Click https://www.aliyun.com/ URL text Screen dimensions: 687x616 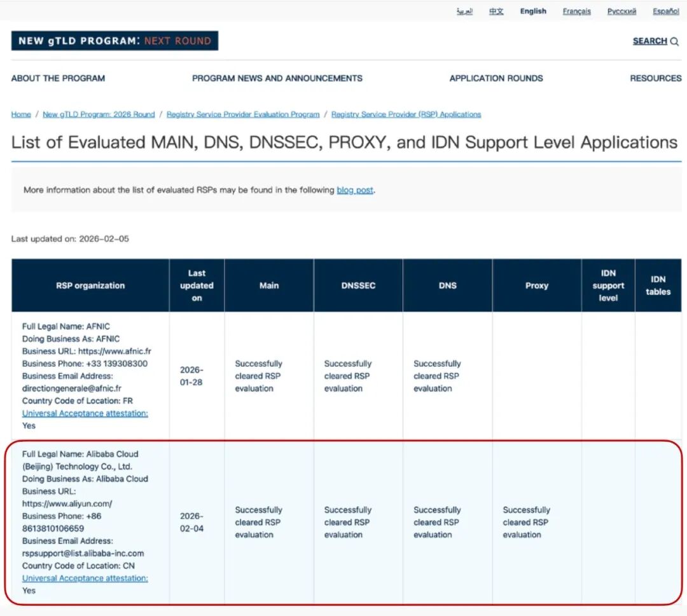(67, 504)
